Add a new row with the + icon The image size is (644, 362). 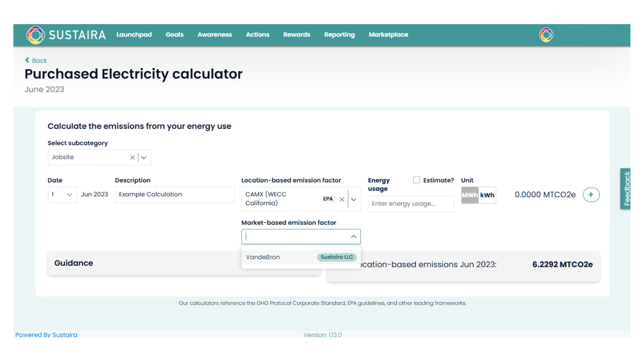click(591, 195)
